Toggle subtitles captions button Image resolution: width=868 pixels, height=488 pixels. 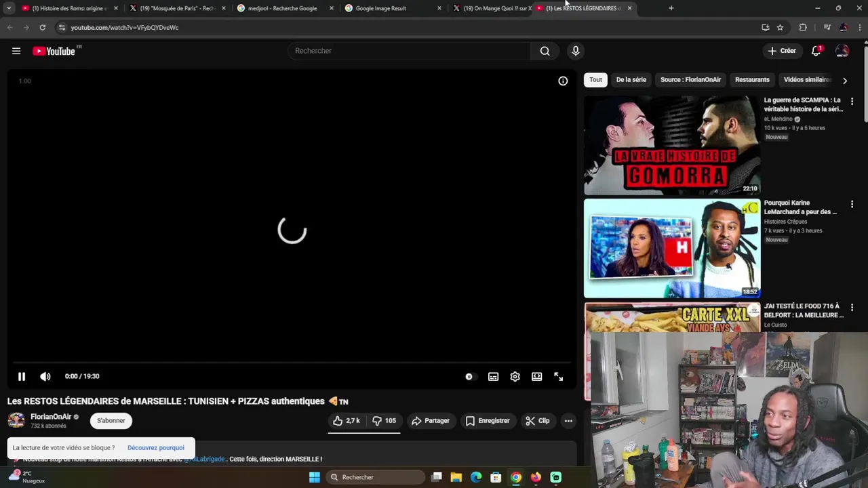(493, 376)
